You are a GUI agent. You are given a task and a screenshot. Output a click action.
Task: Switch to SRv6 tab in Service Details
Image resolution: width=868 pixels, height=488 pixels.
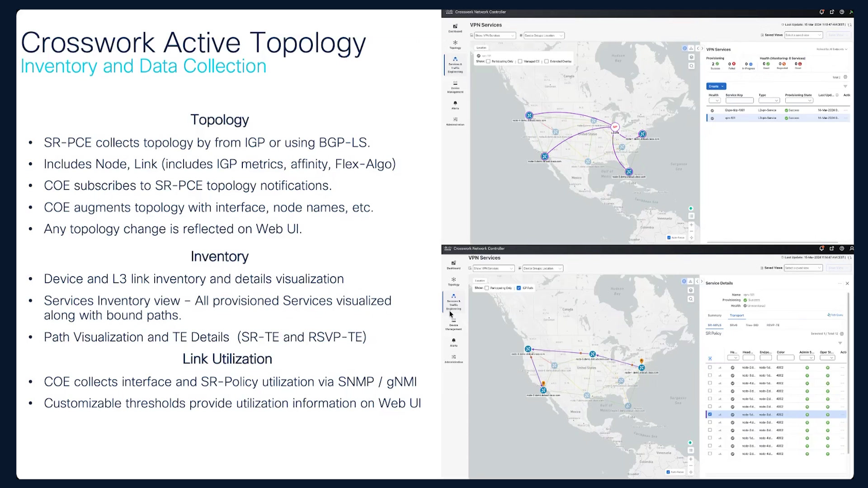click(x=733, y=325)
